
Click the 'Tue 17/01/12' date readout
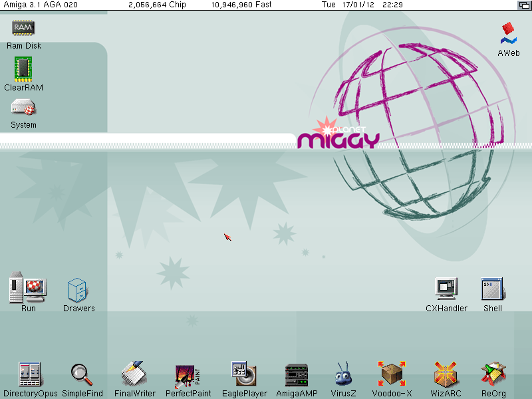pyautogui.click(x=347, y=5)
